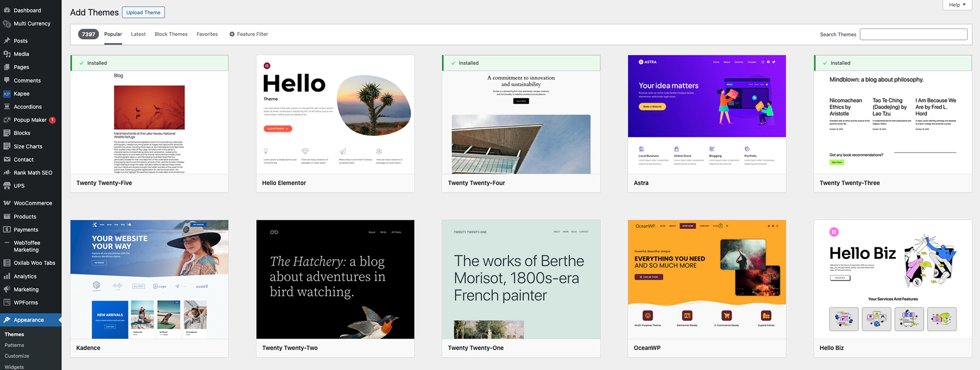Click the Marketing megaphone icon

click(x=7, y=289)
